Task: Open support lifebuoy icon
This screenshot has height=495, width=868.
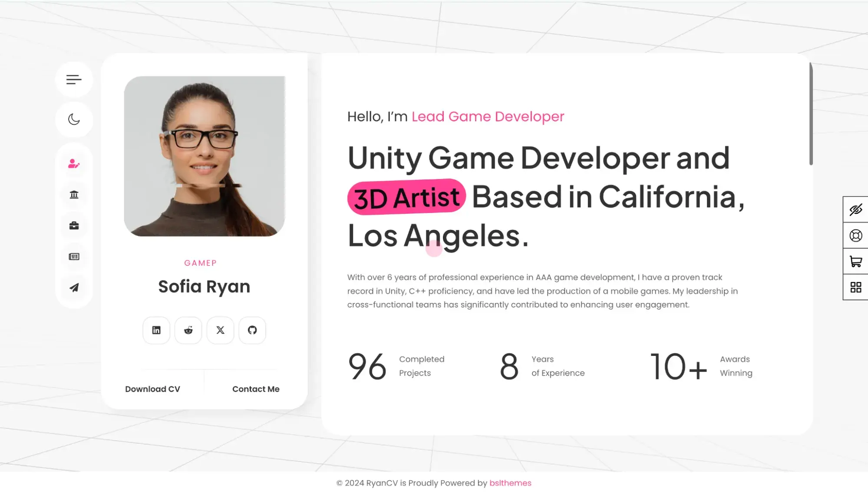Action: pyautogui.click(x=855, y=236)
